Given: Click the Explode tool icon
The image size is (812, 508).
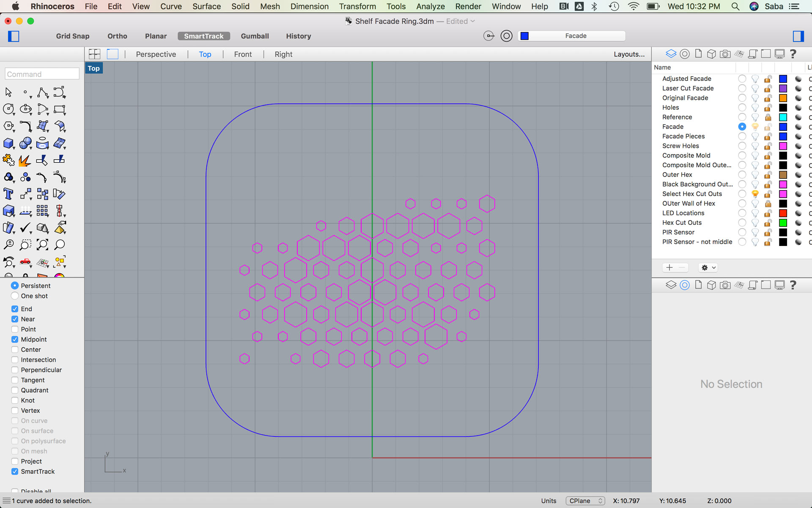Looking at the screenshot, I should tap(25, 160).
